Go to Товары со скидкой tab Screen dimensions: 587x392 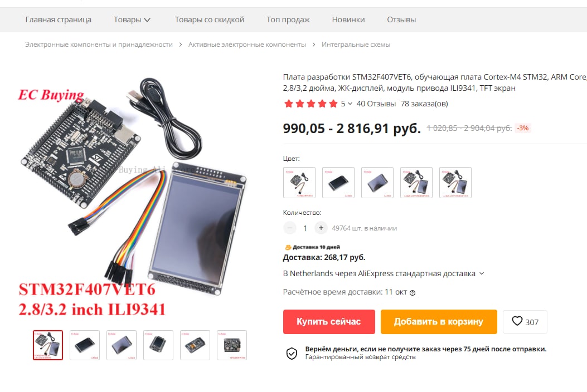click(209, 20)
